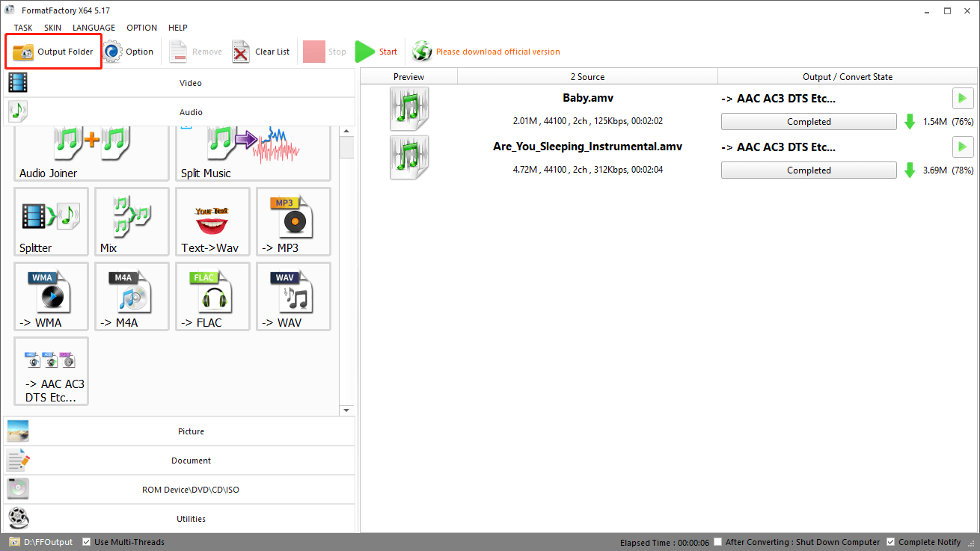Screen dimensions: 980x551
Task: Open the Option settings
Action: [x=129, y=52]
